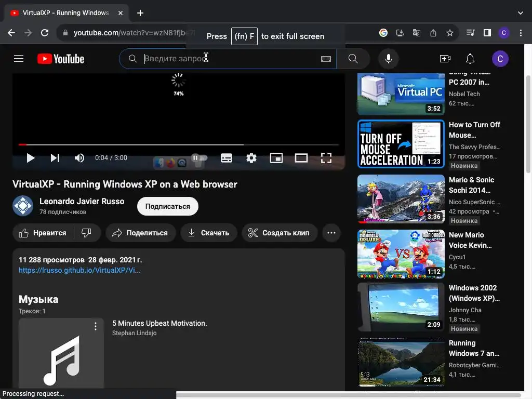Open the Create video button
The width and height of the screenshot is (532, 399).
pyautogui.click(x=445, y=59)
